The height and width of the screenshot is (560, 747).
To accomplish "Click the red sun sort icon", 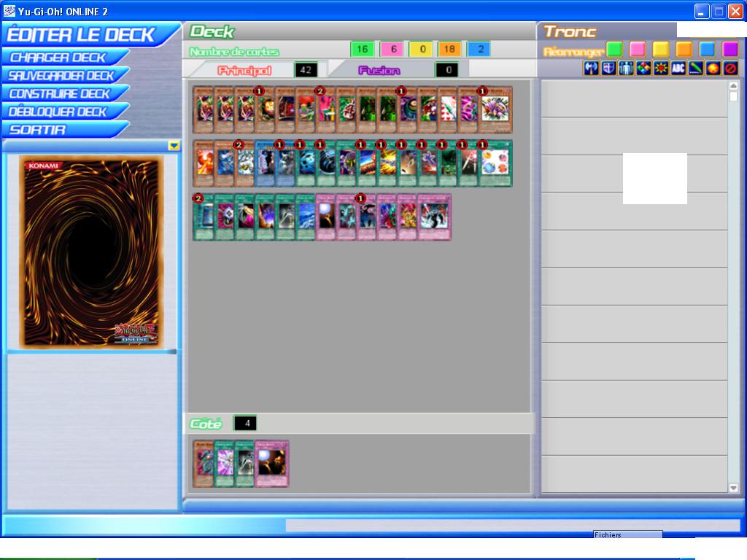I will [x=661, y=69].
